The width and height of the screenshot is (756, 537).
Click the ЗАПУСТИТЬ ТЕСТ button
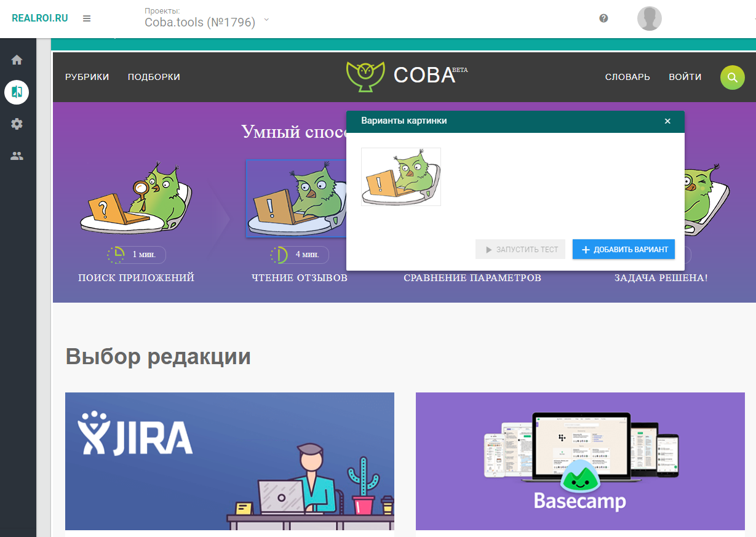coord(520,249)
